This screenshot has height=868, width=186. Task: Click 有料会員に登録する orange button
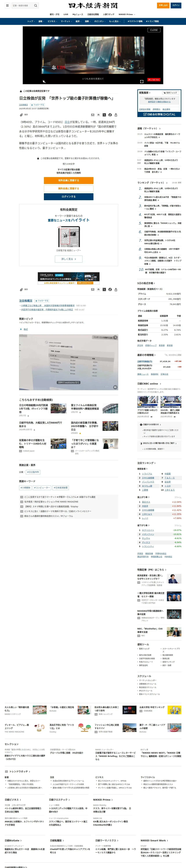69,180
